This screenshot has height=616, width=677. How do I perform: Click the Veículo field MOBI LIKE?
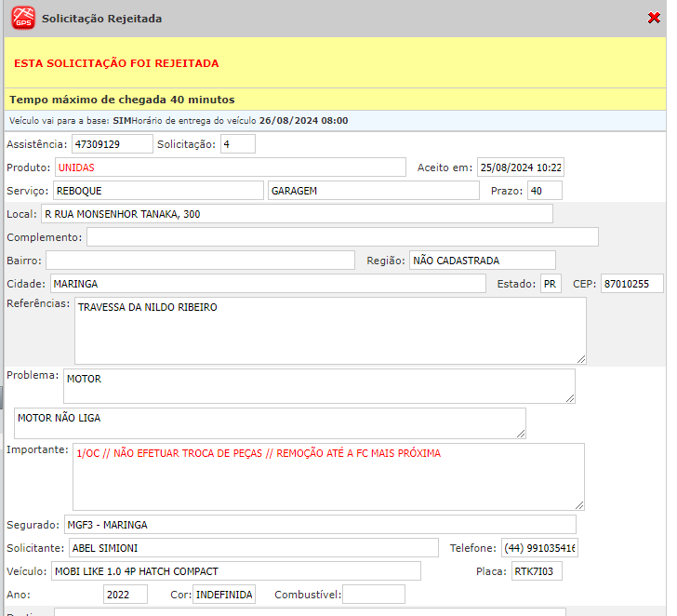coord(236,571)
